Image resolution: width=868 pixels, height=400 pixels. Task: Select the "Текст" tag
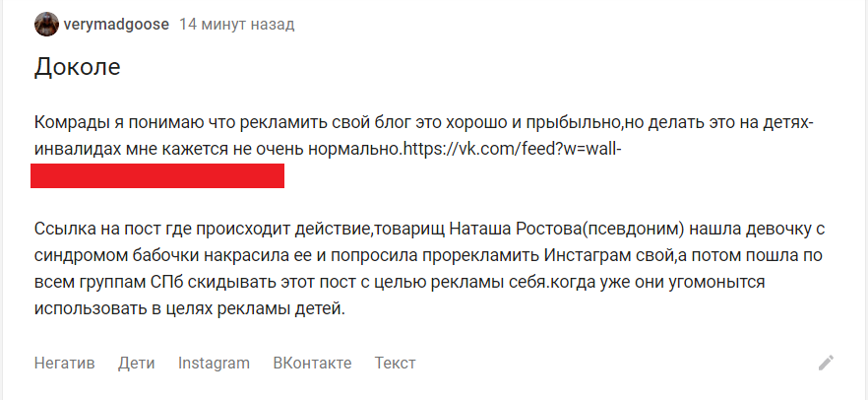(x=395, y=363)
